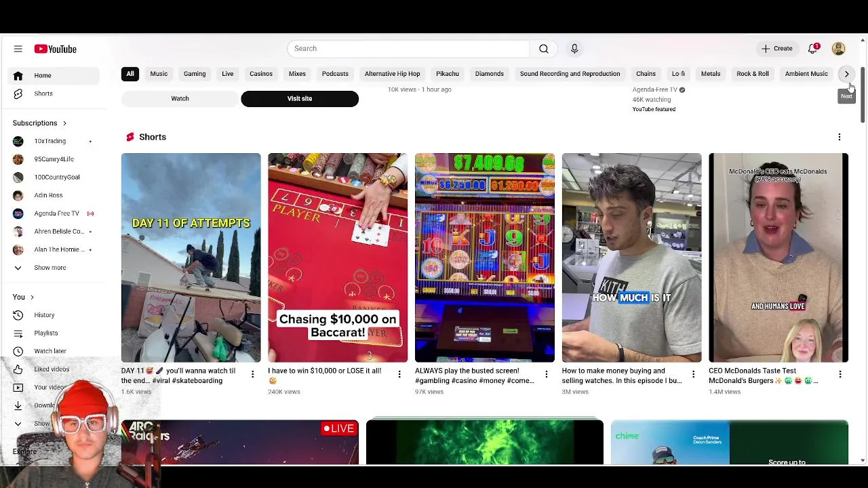Click into the Search field
The height and width of the screenshot is (488, 868).
pyautogui.click(x=408, y=49)
